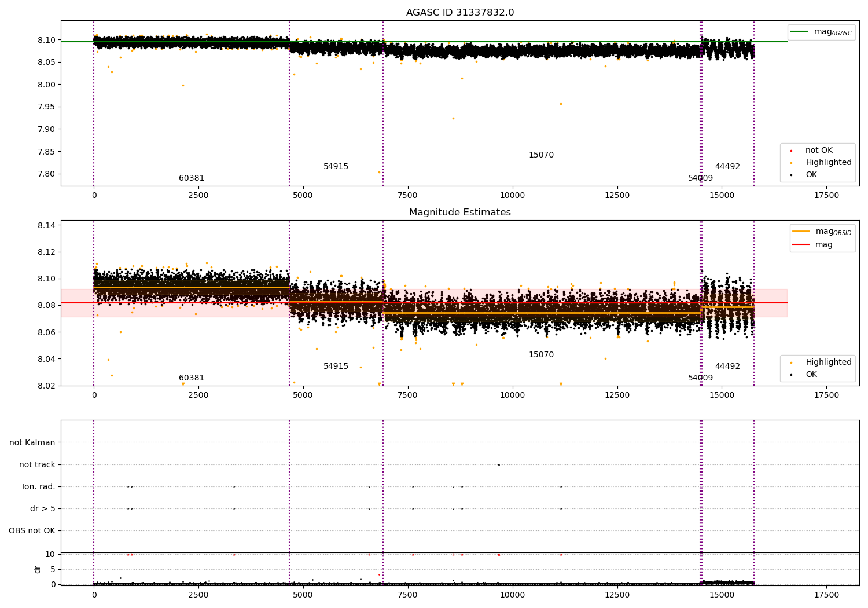Image resolution: width=868 pixels, height=608 pixels.
Task: Click the green mag AGASC legend entry
Action: (x=821, y=32)
